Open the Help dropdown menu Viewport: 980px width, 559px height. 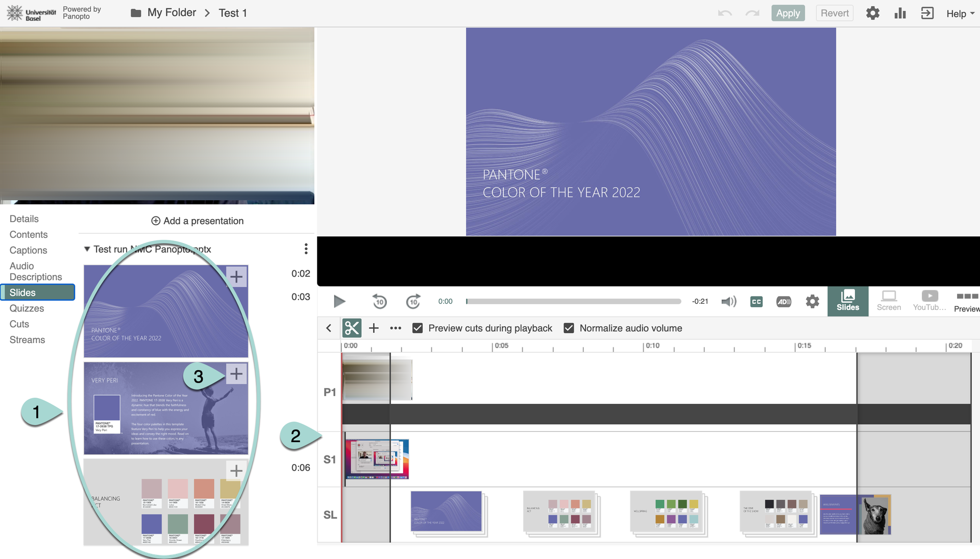click(x=960, y=14)
